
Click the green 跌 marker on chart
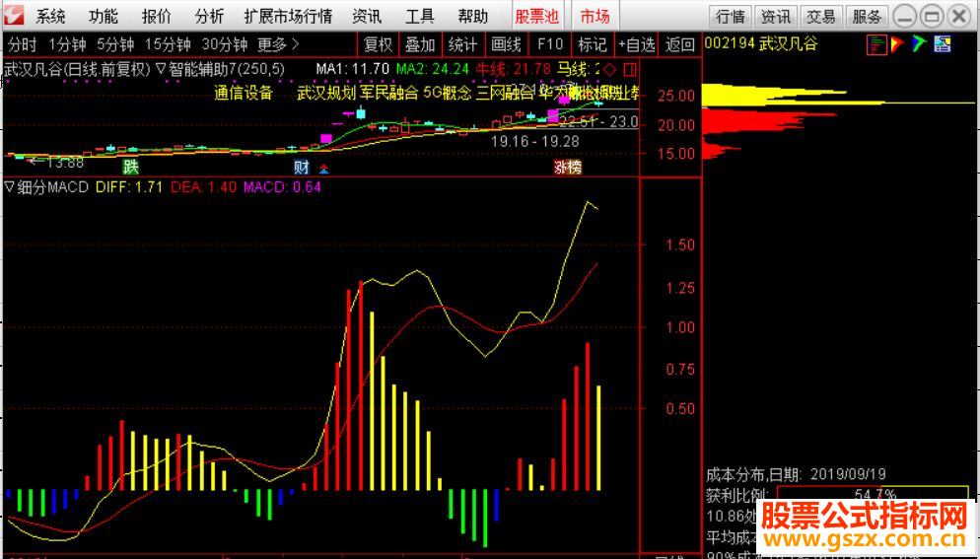click(130, 167)
